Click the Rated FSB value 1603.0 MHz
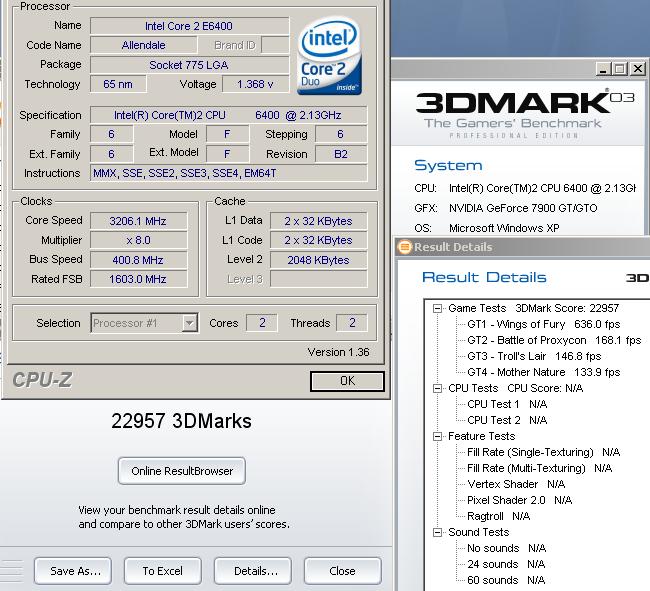The height and width of the screenshot is (591, 650). click(x=138, y=279)
